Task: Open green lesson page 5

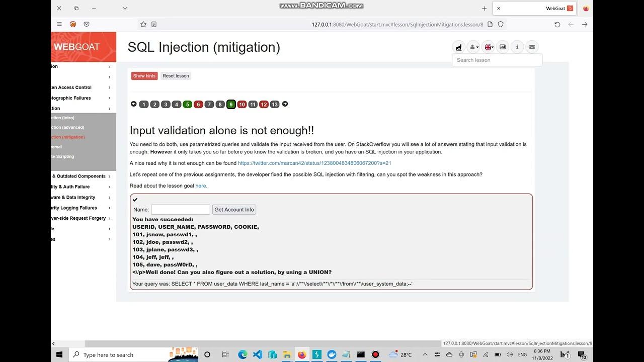Action: (188, 105)
